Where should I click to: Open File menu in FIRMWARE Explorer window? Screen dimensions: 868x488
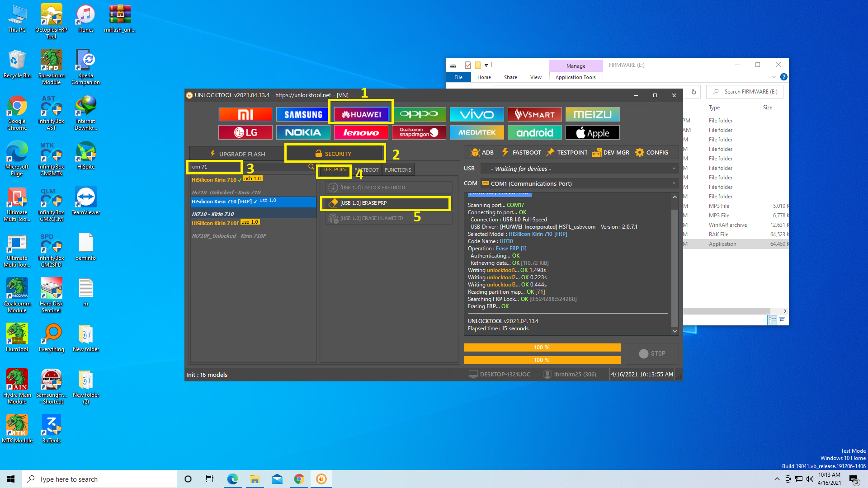458,77
